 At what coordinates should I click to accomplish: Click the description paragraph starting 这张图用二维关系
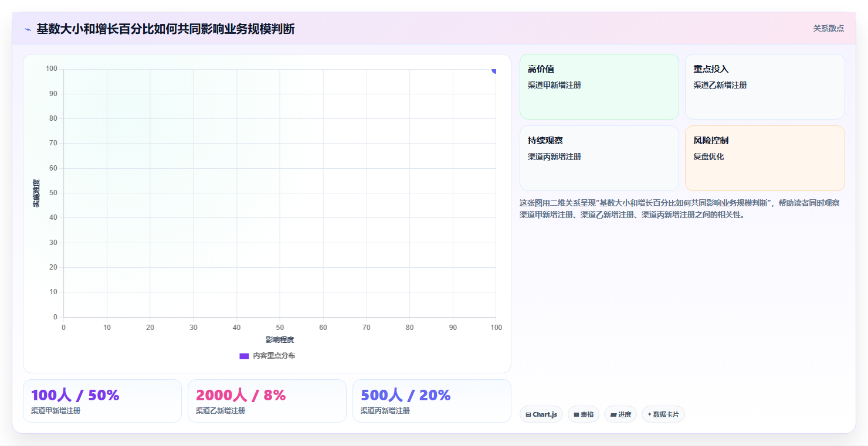tap(680, 209)
